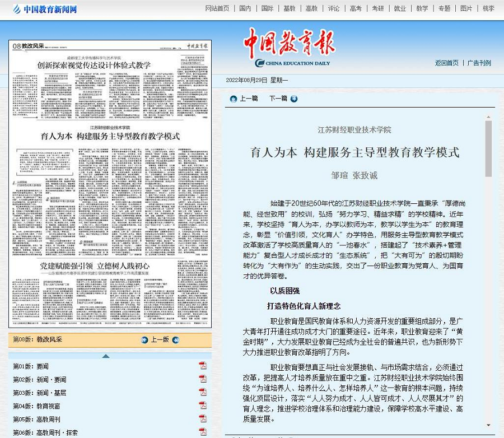Click the 上一篇 round arrow icon
This screenshot has width=504, height=438.
pos(234,99)
